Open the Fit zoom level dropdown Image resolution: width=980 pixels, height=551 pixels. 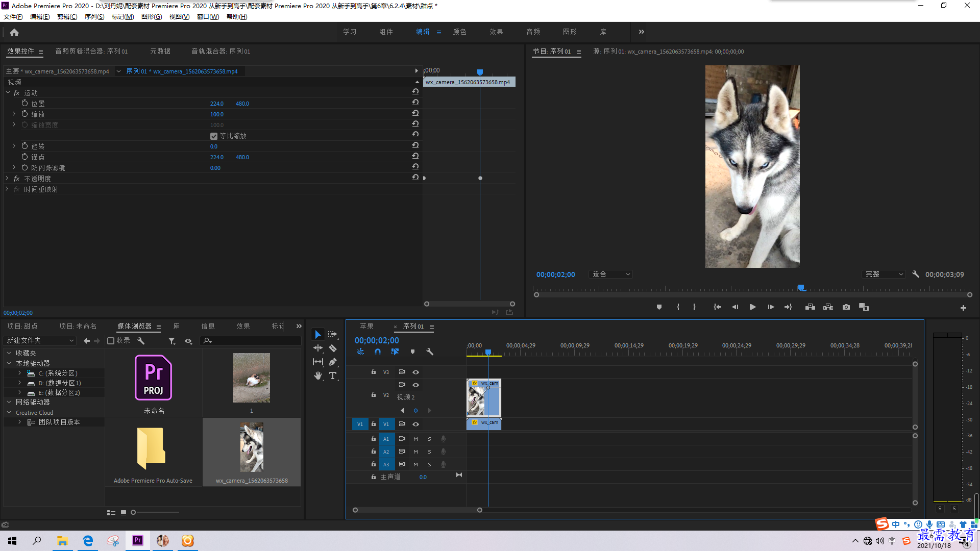coord(611,274)
